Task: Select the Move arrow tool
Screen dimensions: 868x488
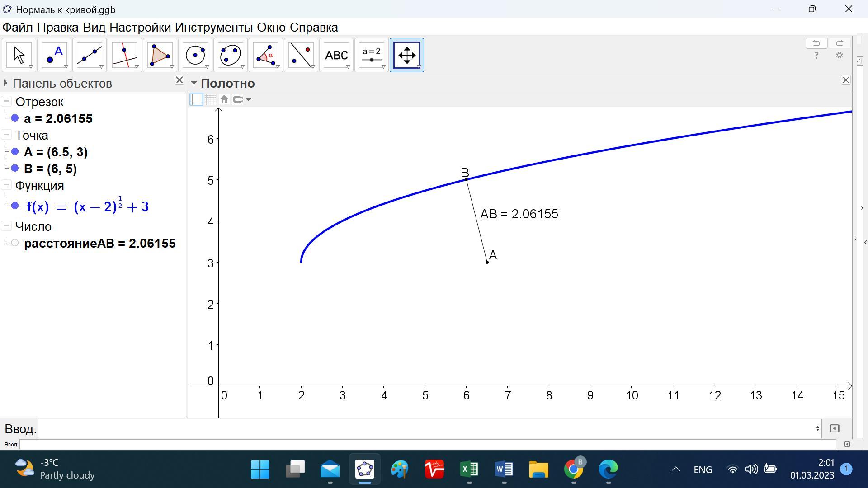Action: click(x=19, y=55)
